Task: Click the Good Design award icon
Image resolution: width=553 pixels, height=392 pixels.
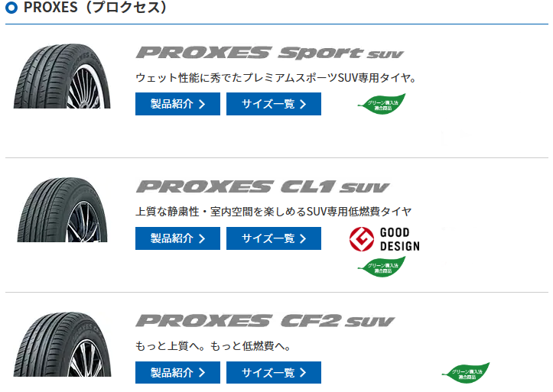Action: coord(384,239)
